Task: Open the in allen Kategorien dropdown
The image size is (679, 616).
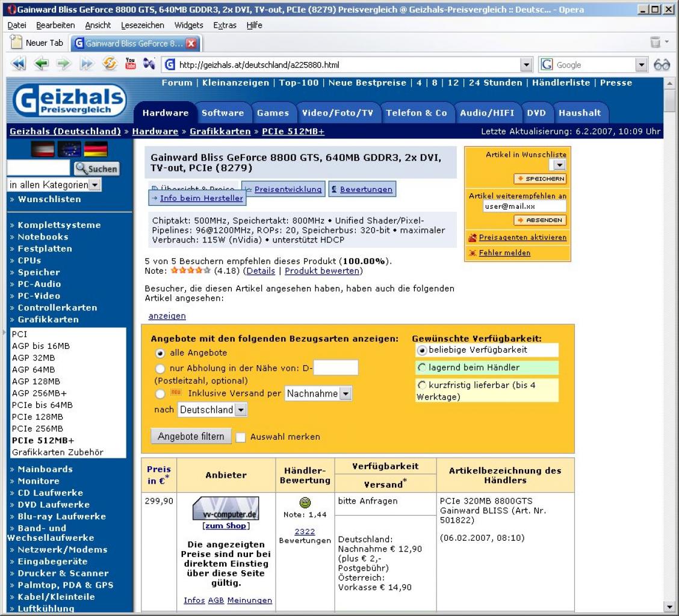Action: 96,185
